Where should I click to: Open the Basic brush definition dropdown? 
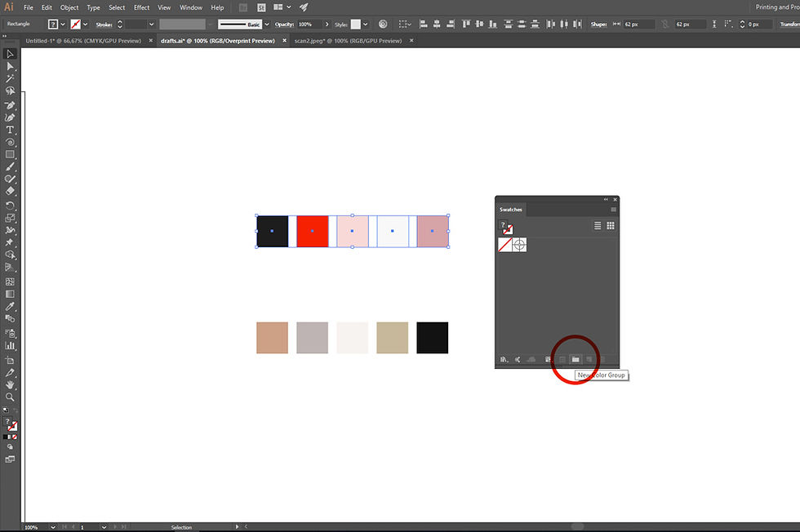point(266,24)
